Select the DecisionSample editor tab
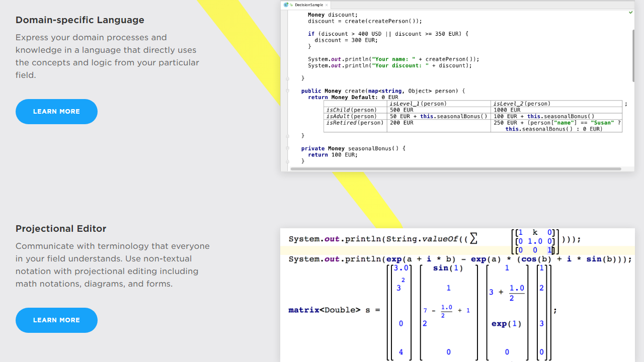 point(309,5)
